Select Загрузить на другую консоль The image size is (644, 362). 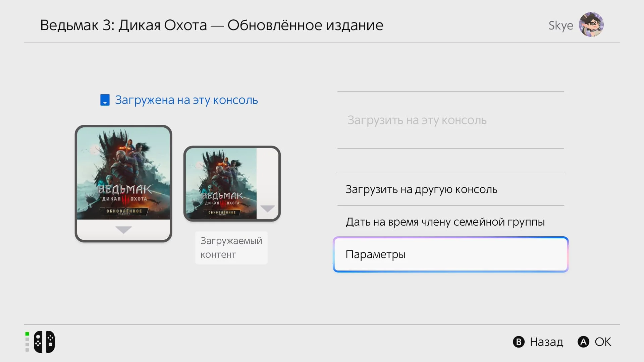450,189
